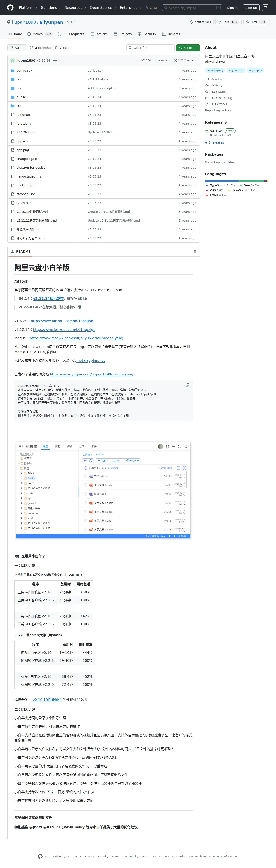This screenshot has width=276, height=868.
Task: Click the Go to file field
Action: pyautogui.click(x=150, y=48)
